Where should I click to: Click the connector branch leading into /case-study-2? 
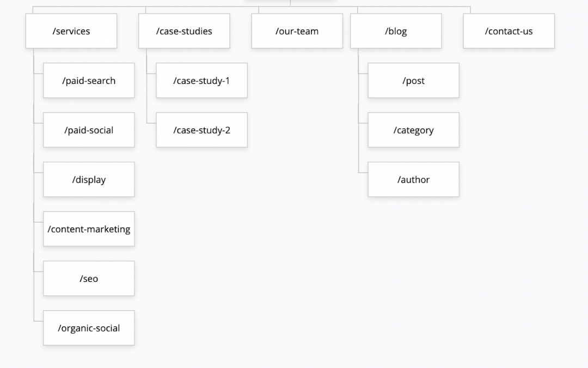[x=151, y=123]
